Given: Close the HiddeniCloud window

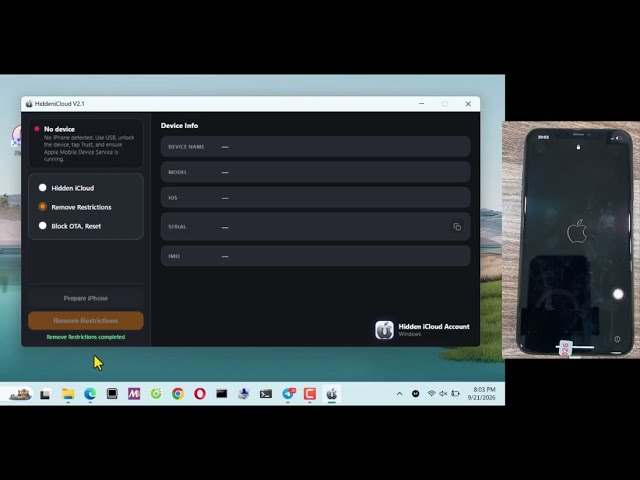Looking at the screenshot, I should point(468,104).
